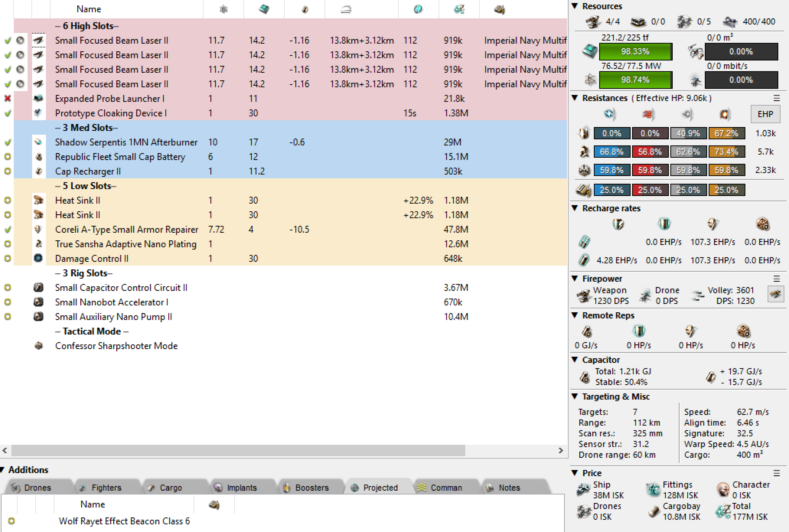
Task: Switch to the Drones tab
Action: point(36,488)
